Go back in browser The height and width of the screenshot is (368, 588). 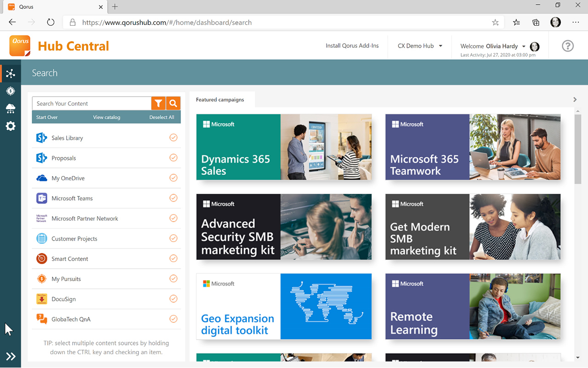[12, 22]
